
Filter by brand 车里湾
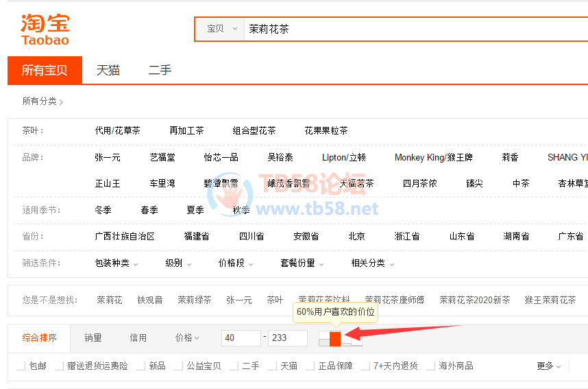pyautogui.click(x=162, y=184)
